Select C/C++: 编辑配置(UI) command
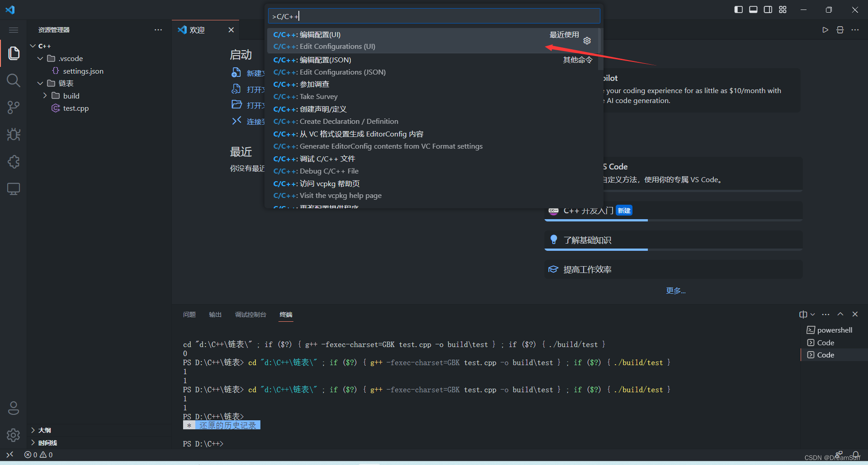Viewport: 868px width, 465px height. pos(433,41)
